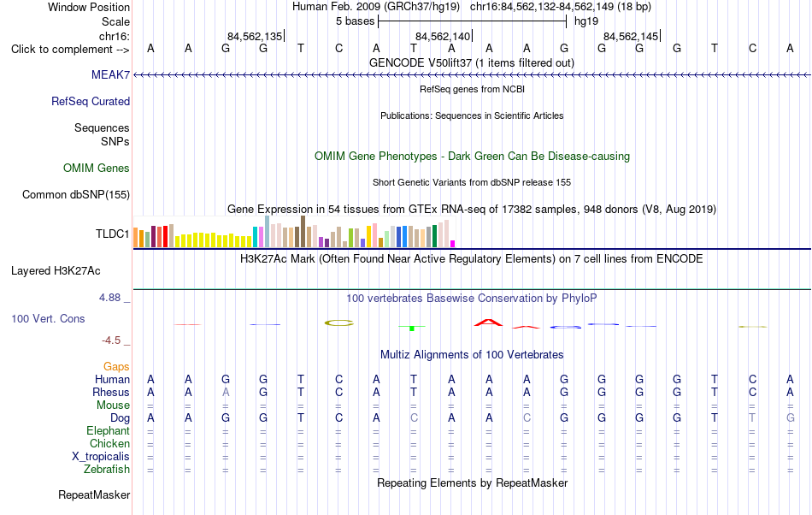This screenshot has width=812, height=515.
Task: Click the 'Dog' species label
Action: 120,417
